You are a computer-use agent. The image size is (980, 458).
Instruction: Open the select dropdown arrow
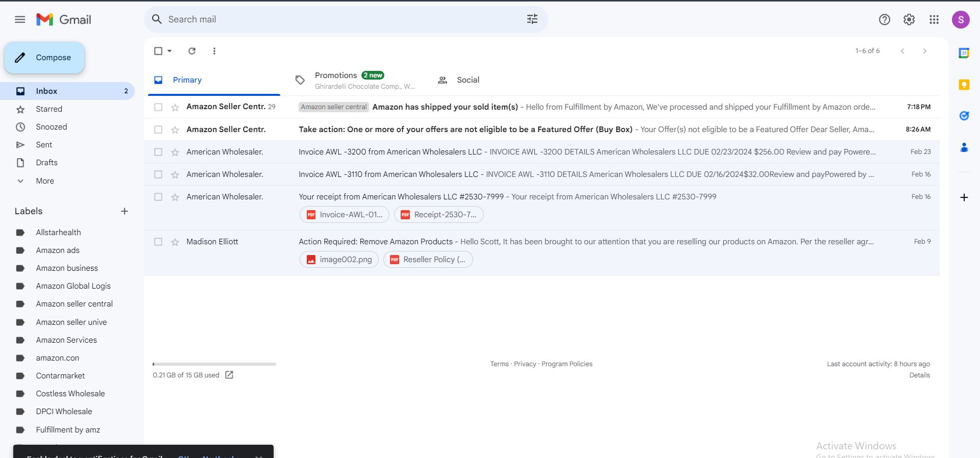pyautogui.click(x=169, y=51)
